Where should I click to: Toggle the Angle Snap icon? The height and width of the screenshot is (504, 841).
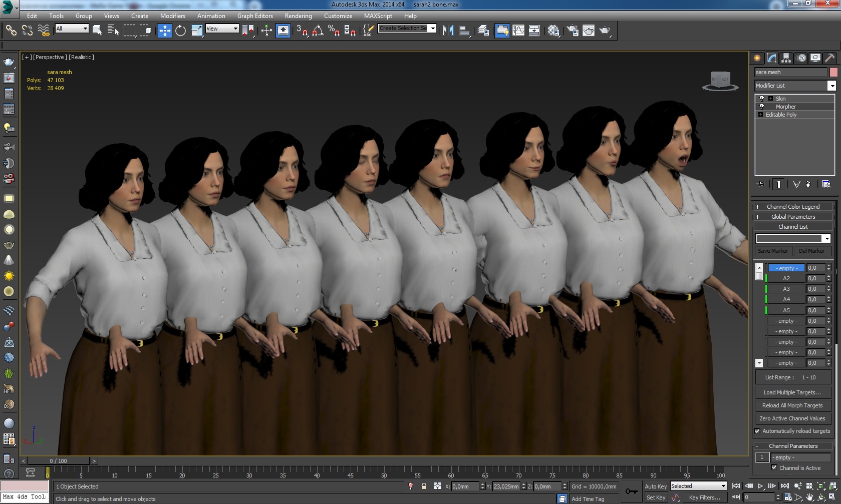[318, 31]
